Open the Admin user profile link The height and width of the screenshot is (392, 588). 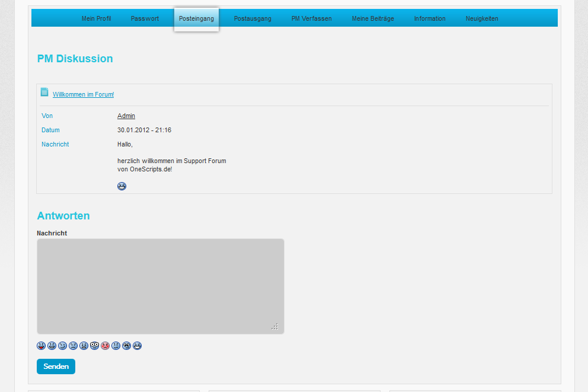click(x=126, y=116)
